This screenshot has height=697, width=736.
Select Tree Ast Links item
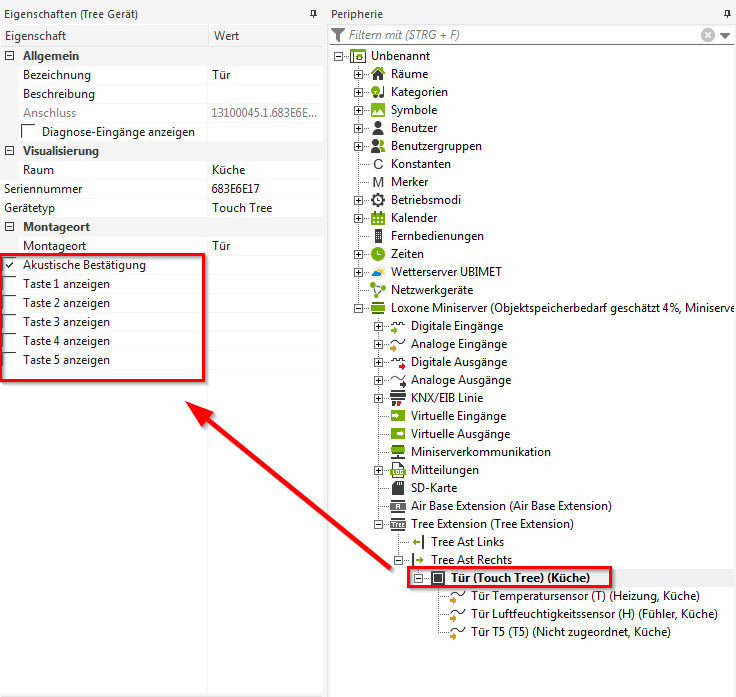point(468,542)
